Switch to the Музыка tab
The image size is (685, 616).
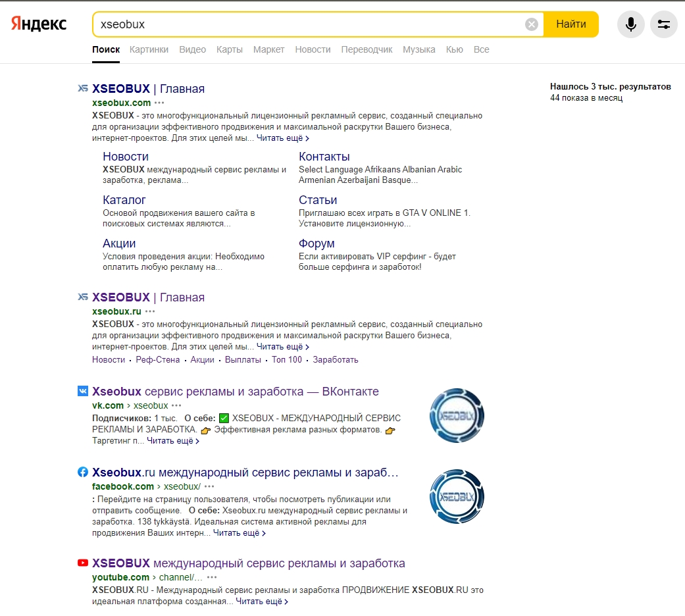[419, 49]
